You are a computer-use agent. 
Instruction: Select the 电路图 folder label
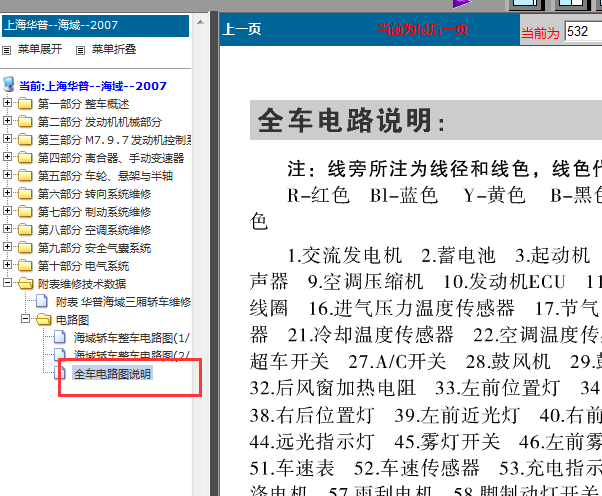point(72,321)
